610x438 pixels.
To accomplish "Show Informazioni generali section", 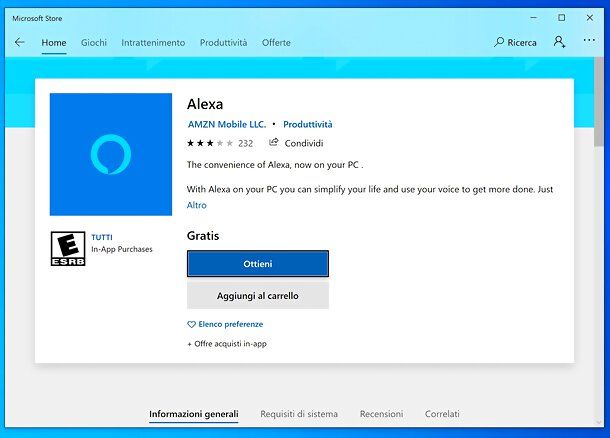I will pyautogui.click(x=194, y=414).
